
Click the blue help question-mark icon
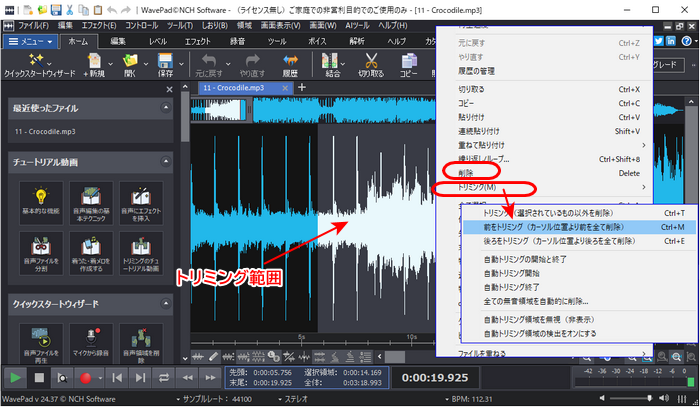[x=686, y=41]
